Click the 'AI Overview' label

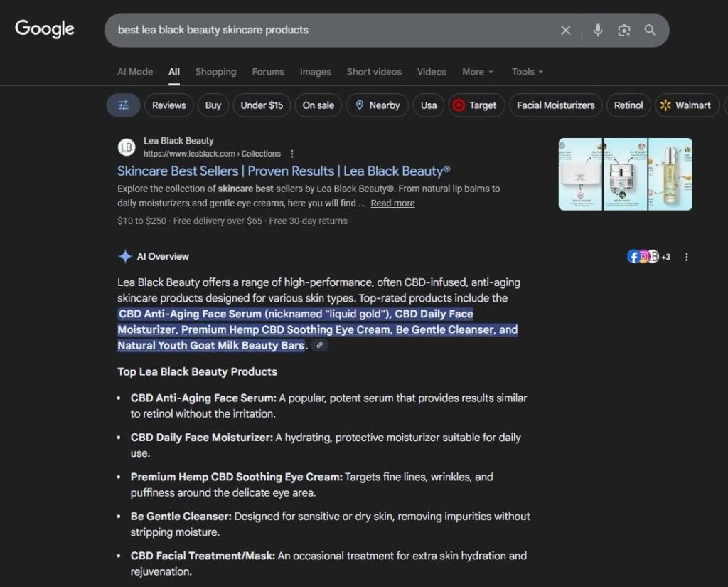point(163,256)
